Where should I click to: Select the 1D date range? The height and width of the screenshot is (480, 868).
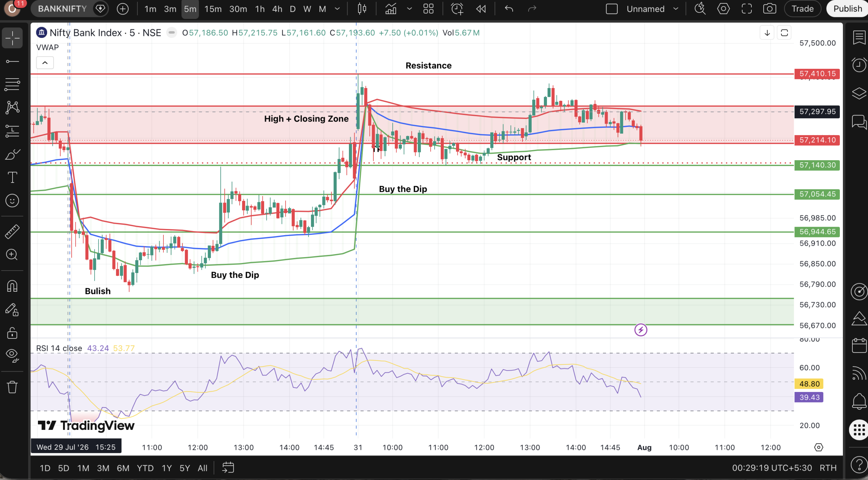click(x=45, y=468)
